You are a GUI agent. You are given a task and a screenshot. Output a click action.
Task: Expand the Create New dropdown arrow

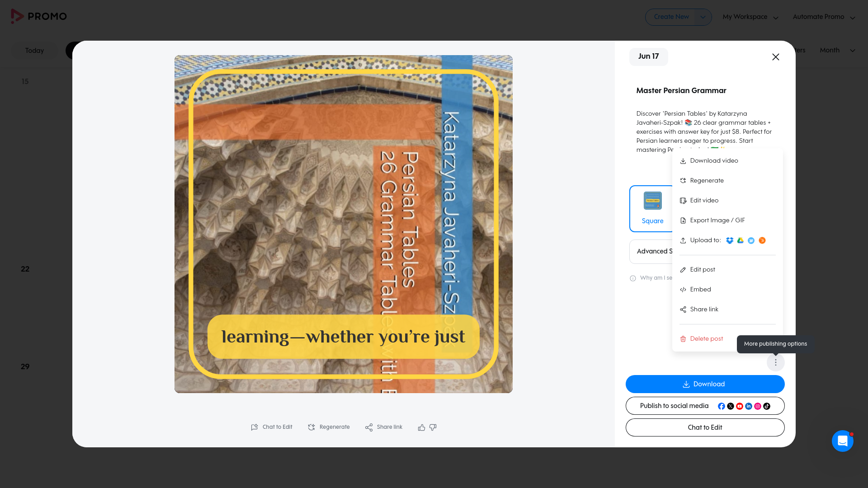pyautogui.click(x=703, y=17)
